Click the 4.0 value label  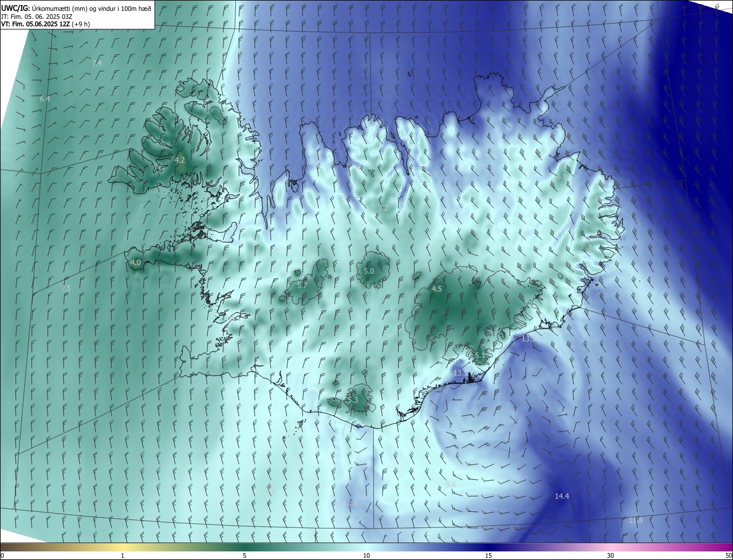136,263
